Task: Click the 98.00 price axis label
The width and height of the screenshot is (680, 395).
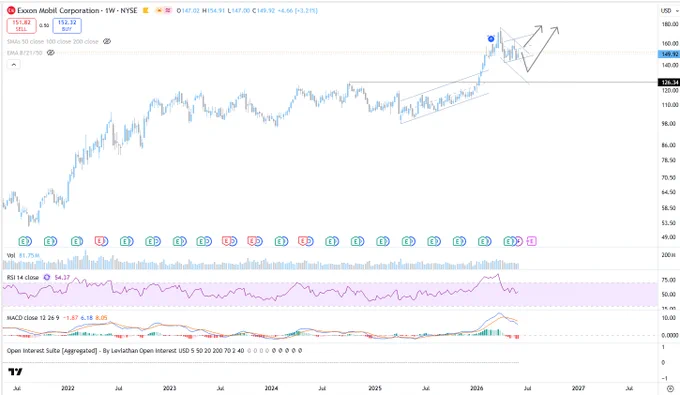Action: click(x=669, y=124)
